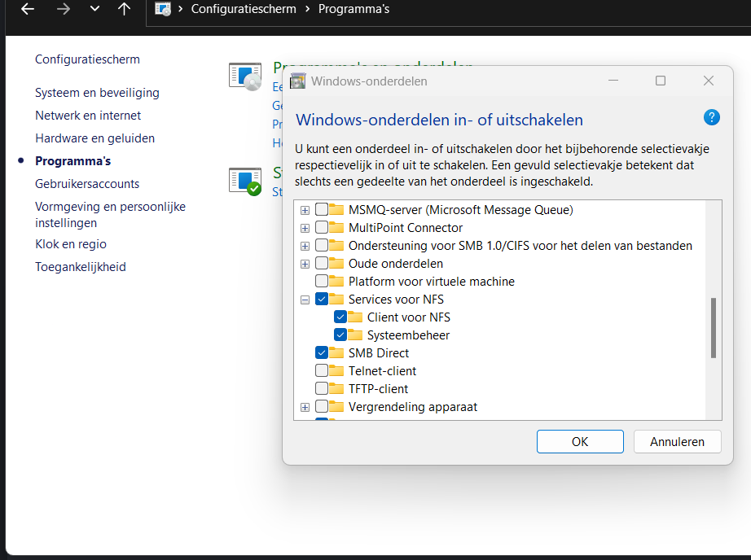Click the Programma's en onderdelen icon
The height and width of the screenshot is (560, 751).
coord(245,77)
